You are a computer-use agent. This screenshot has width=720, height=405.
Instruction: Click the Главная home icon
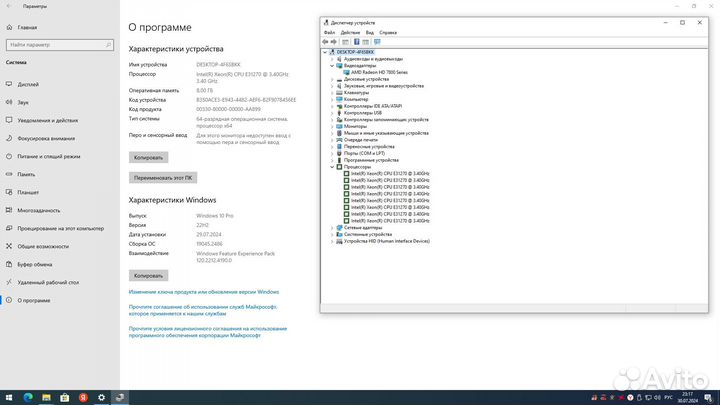(x=26, y=27)
